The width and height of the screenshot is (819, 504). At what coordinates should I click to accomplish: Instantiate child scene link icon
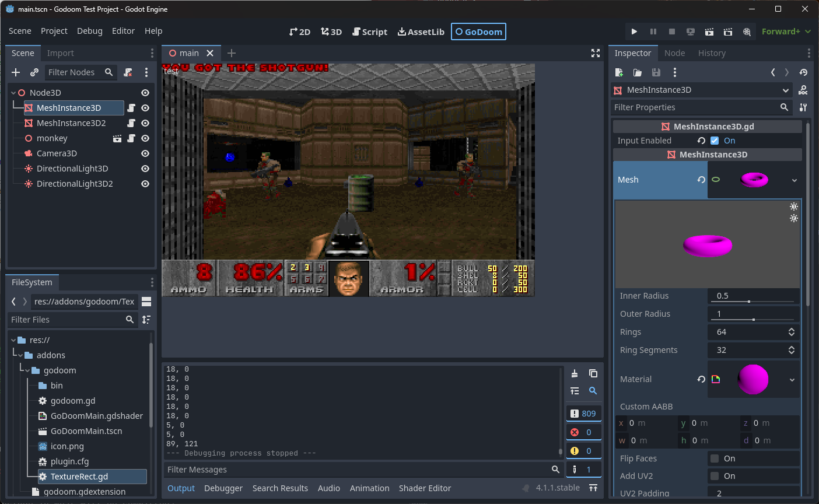(x=34, y=72)
